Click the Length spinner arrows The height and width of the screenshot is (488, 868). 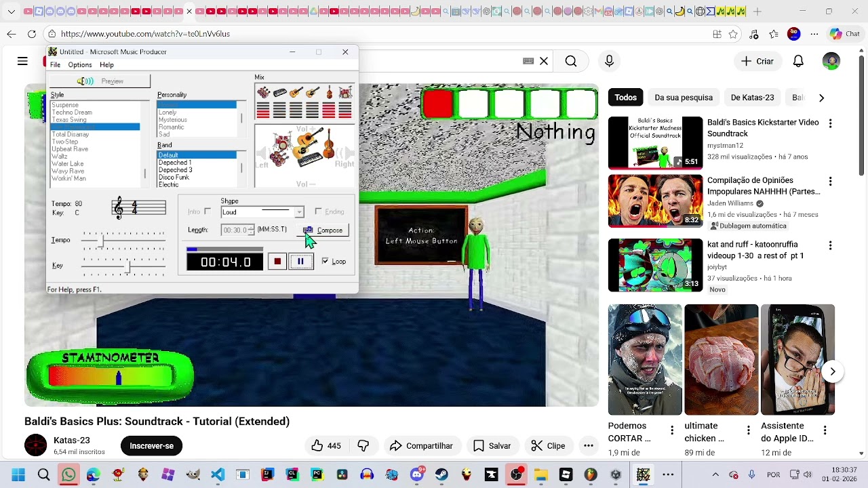(251, 230)
